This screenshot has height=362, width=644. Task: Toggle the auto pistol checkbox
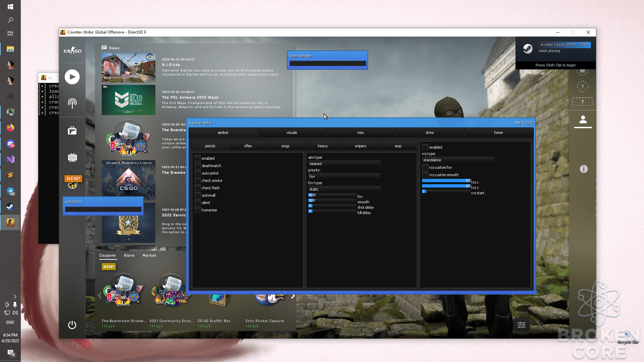(198, 173)
